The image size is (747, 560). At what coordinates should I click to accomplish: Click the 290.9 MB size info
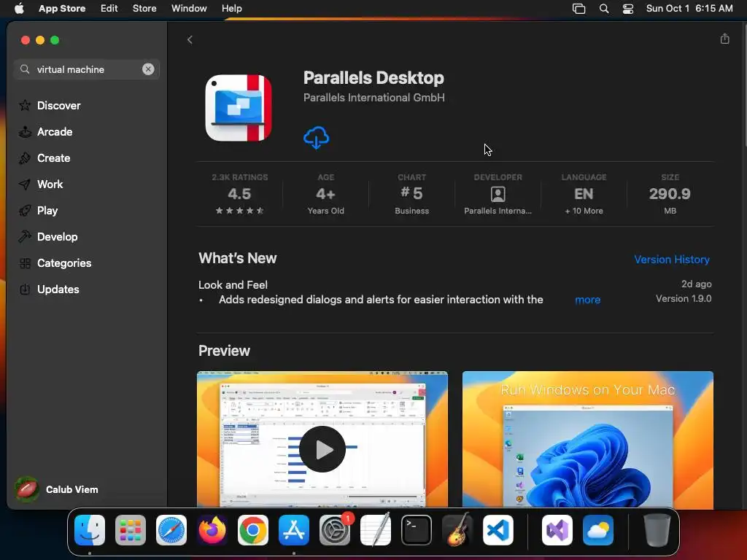[670, 195]
